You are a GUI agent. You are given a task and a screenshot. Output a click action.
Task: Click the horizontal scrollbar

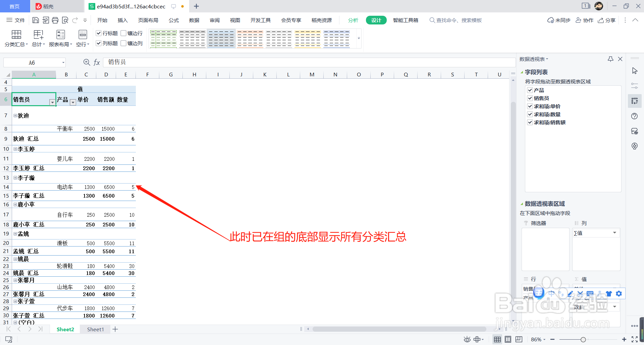[x=399, y=329]
